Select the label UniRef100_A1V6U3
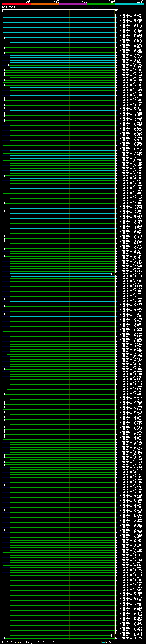 (x=131, y=316)
